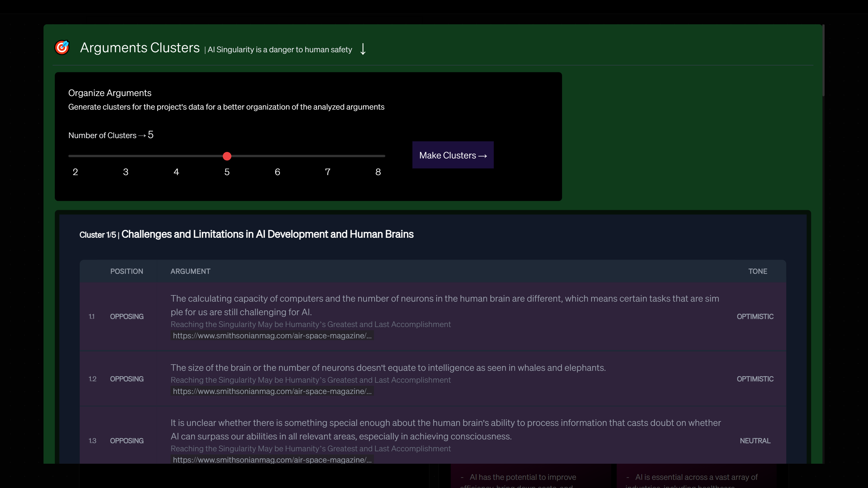868x488 pixels.
Task: Pick tick label 6 on cluster slider
Action: (277, 172)
